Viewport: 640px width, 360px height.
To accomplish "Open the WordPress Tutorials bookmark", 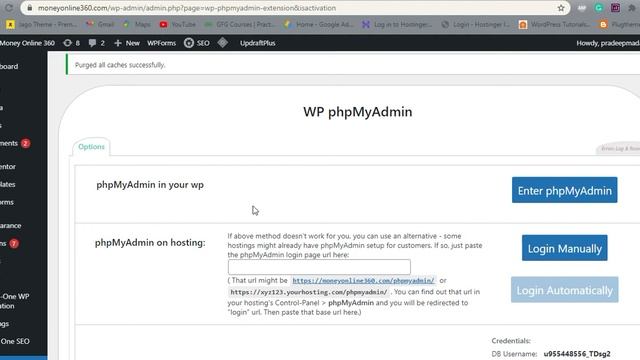I will pyautogui.click(x=554, y=24).
